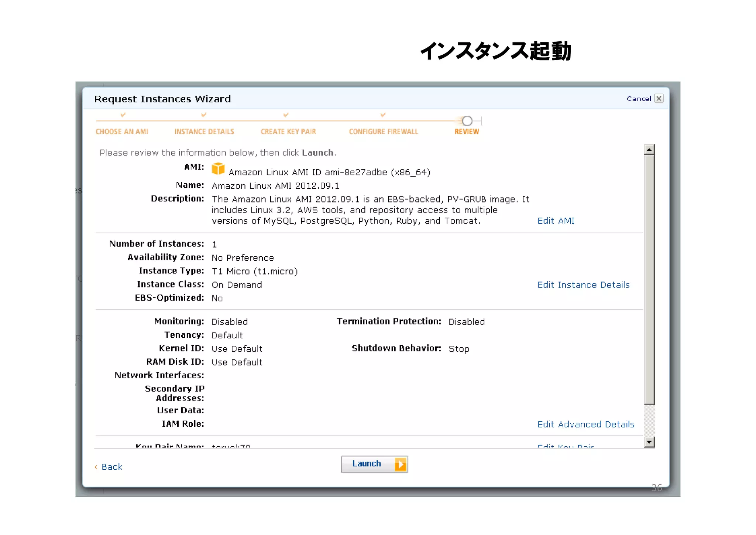The width and height of the screenshot is (756, 535).
Task: Click the Configure Firewall step checkmark
Action: [x=383, y=115]
